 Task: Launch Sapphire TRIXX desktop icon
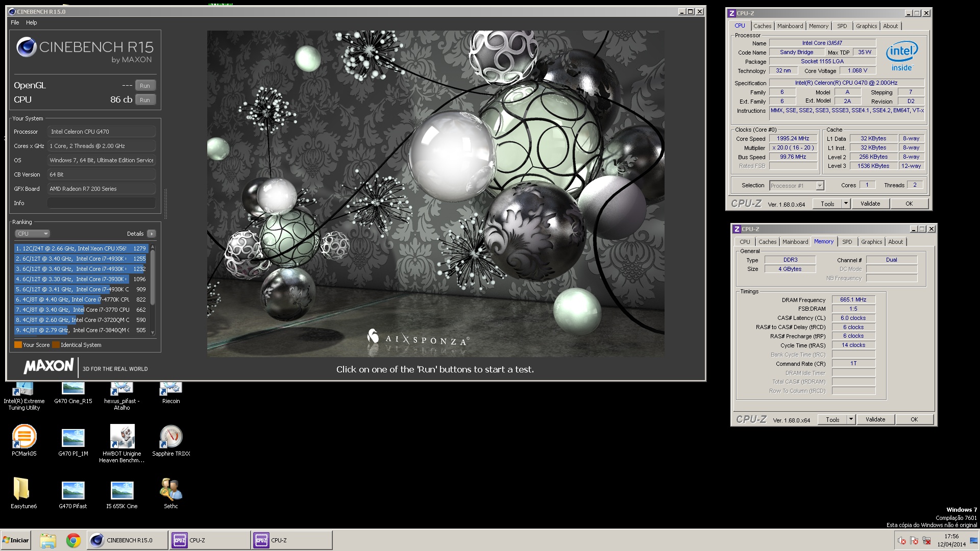click(171, 440)
